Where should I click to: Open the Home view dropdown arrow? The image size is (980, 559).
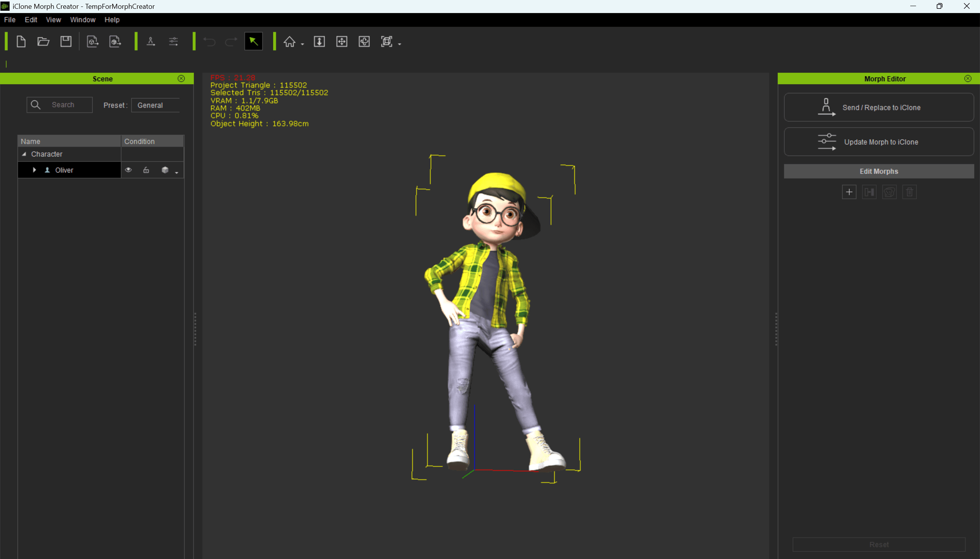[302, 44]
